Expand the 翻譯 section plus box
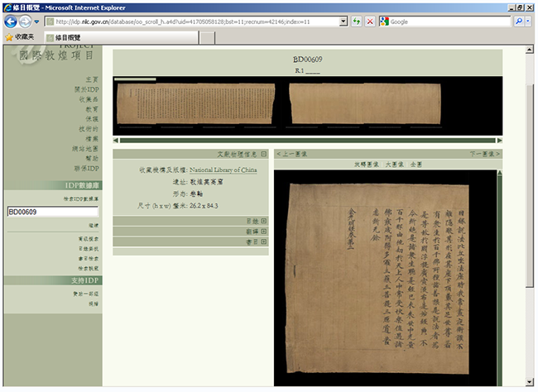 [263, 232]
